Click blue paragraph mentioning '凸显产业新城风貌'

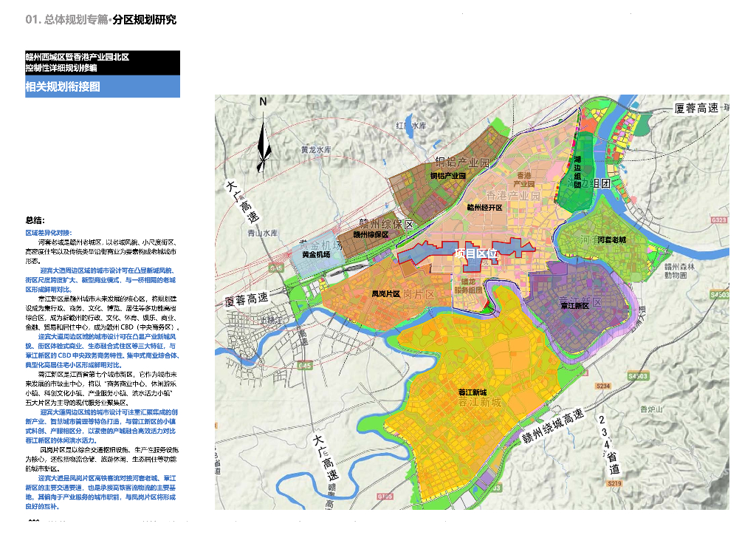102,351
